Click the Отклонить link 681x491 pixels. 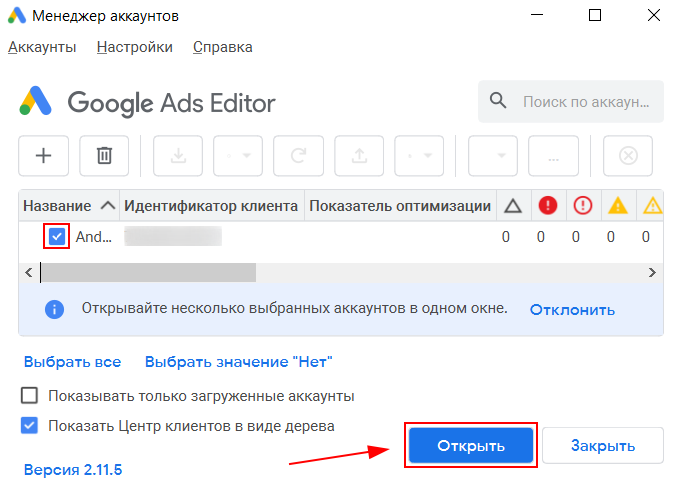pos(572,309)
